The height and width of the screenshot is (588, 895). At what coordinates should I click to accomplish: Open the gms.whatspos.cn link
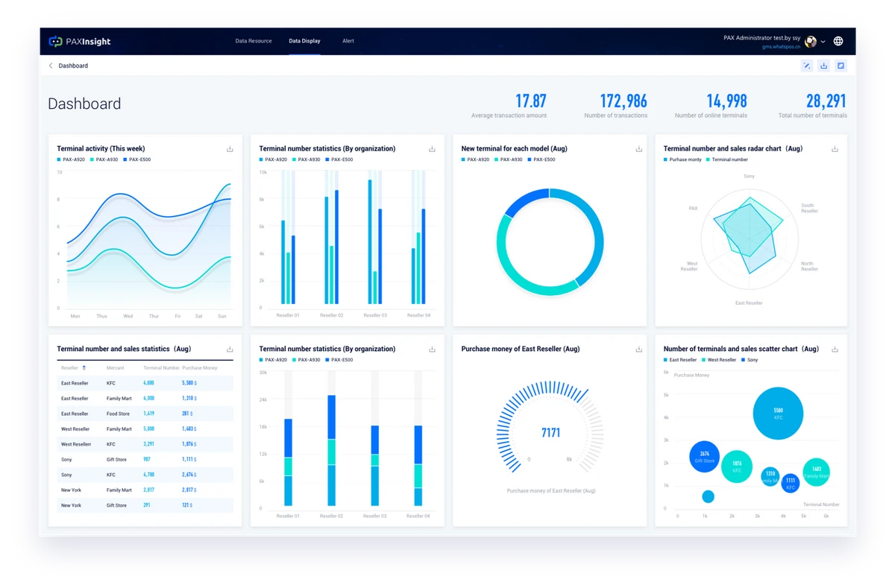coord(781,46)
